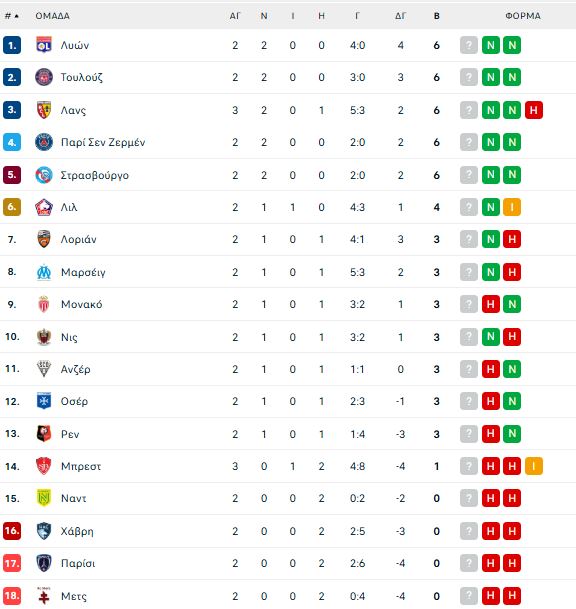Viewport: 576px width, 609px height.
Task: Open the Ναντ yellow crest
Action: coord(44,498)
